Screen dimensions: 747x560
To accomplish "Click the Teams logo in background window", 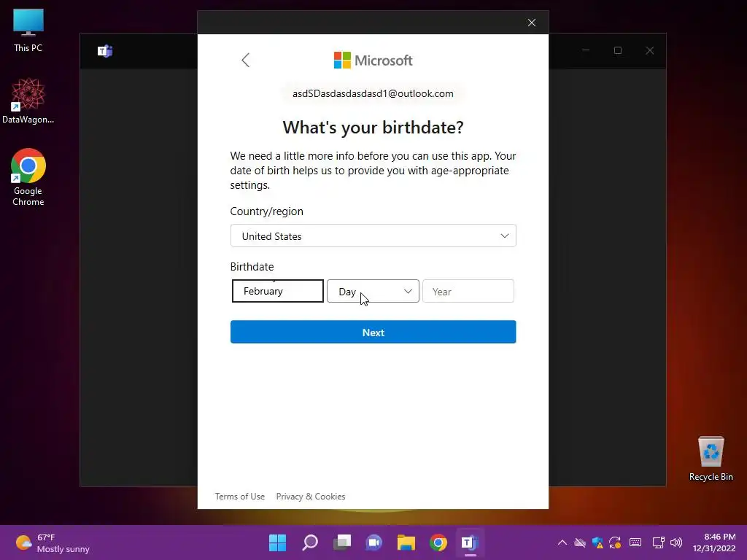I will tap(105, 50).
